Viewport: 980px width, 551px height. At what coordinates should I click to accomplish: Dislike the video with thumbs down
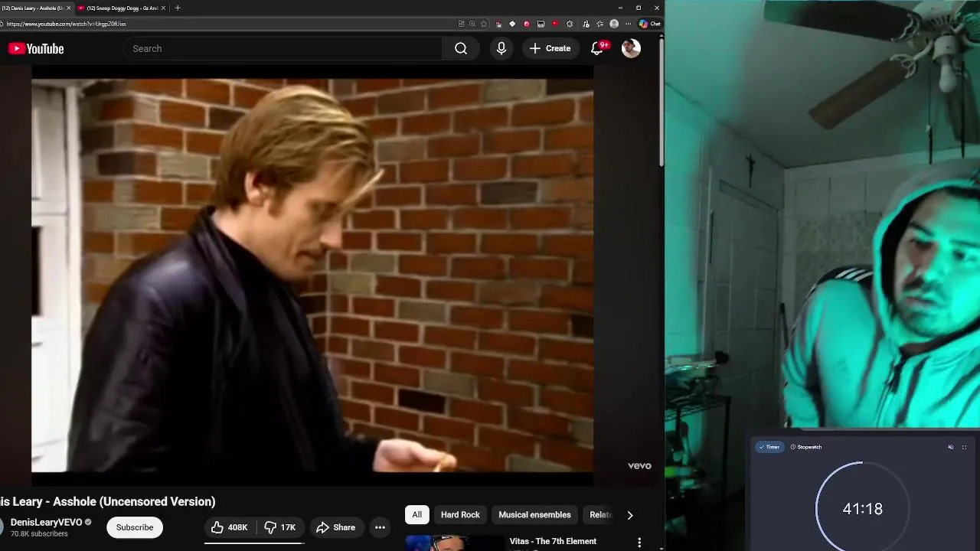[279, 527]
